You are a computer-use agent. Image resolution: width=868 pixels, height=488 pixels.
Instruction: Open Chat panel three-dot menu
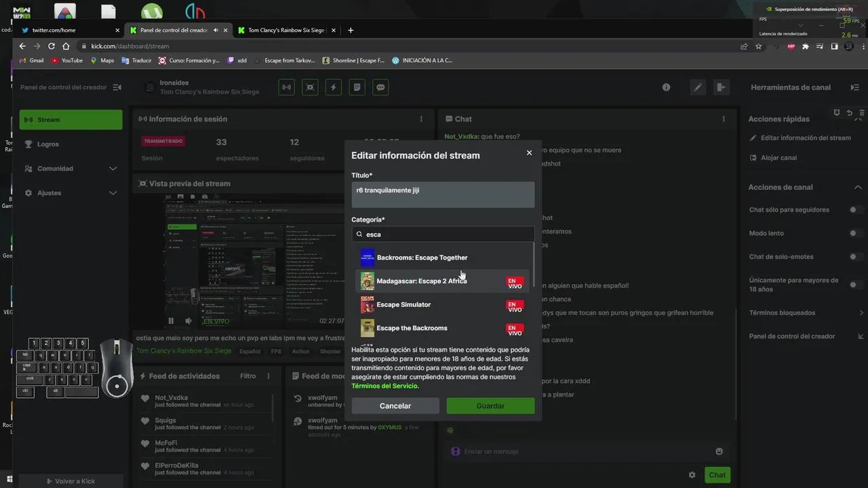tap(724, 119)
